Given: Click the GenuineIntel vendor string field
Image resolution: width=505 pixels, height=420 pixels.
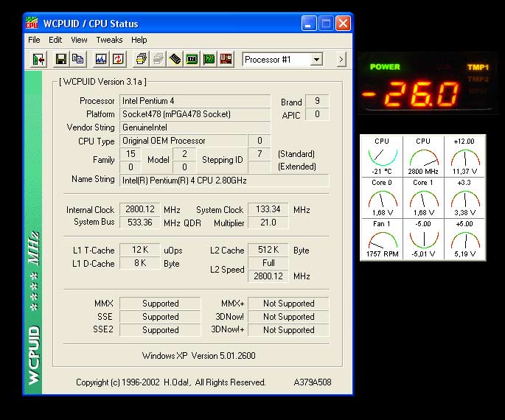Looking at the screenshot, I should [x=195, y=127].
